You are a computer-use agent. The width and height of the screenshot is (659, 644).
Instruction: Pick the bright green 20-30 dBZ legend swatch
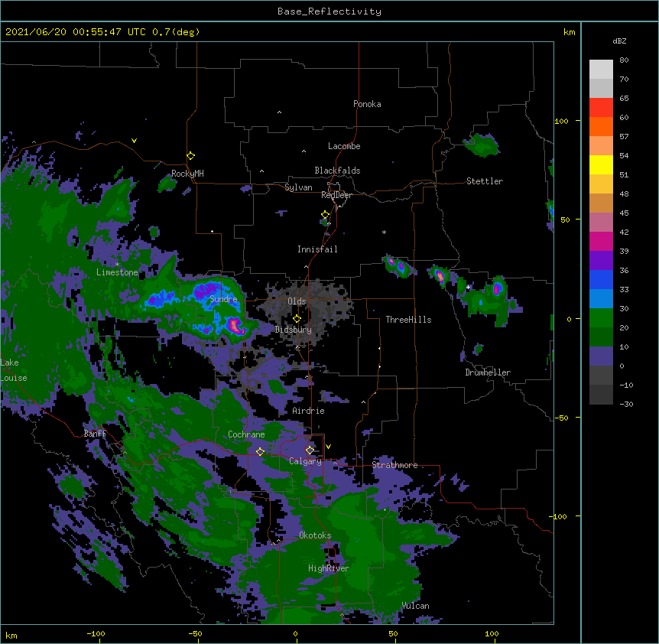coord(601,318)
